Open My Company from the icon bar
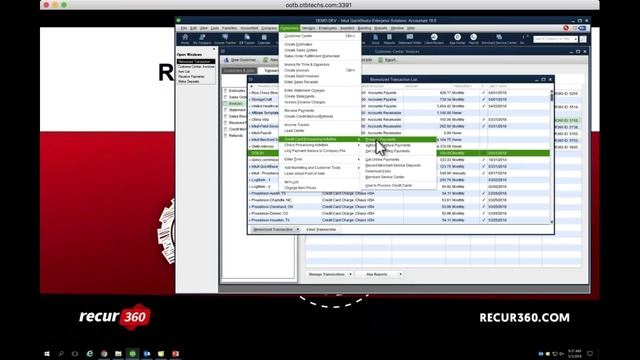Viewport: 640px width, 360px height. click(x=202, y=39)
